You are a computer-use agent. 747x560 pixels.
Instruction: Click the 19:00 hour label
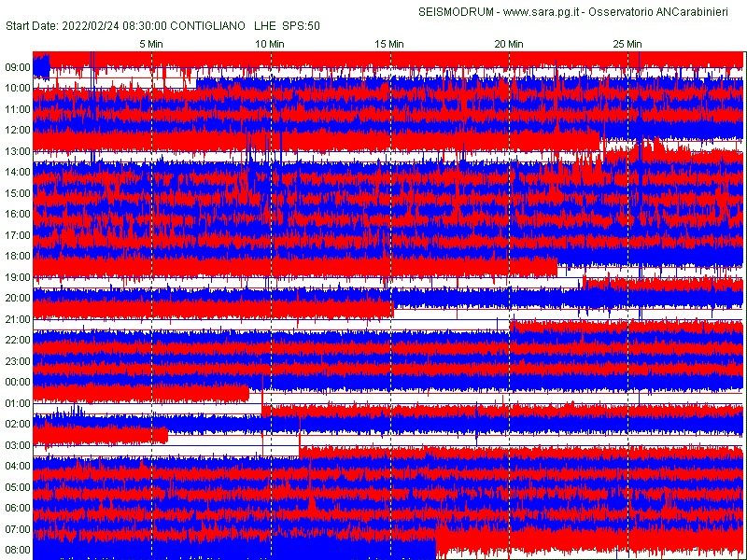point(17,277)
